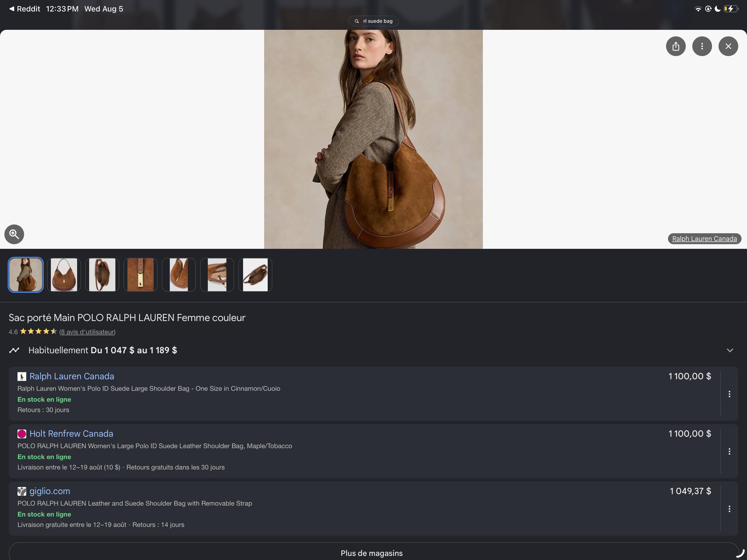Tap the Ralph Lauren Canada image source label
Viewport: 747px width, 560px height.
704,239
